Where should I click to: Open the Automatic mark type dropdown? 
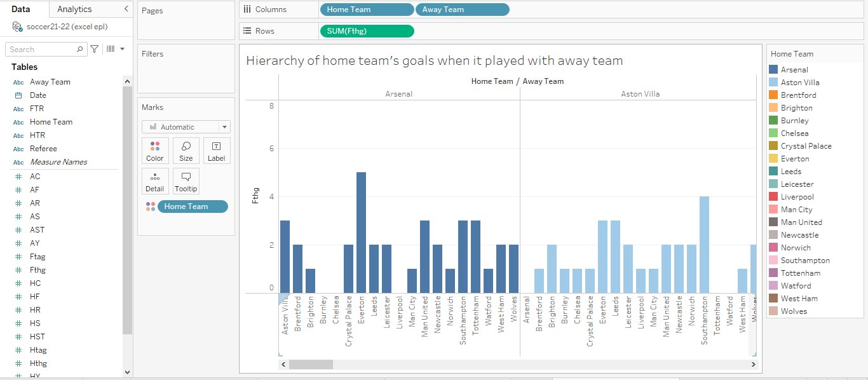pos(186,126)
